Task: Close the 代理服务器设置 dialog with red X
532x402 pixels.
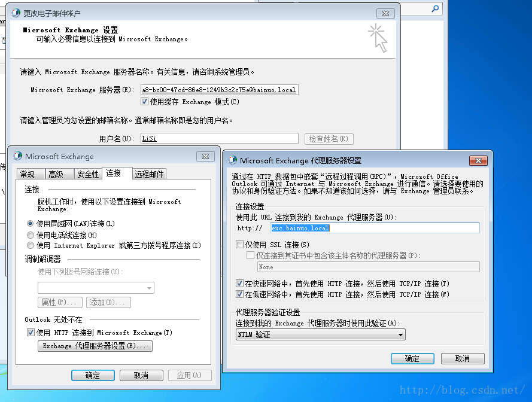Action: click(478, 160)
